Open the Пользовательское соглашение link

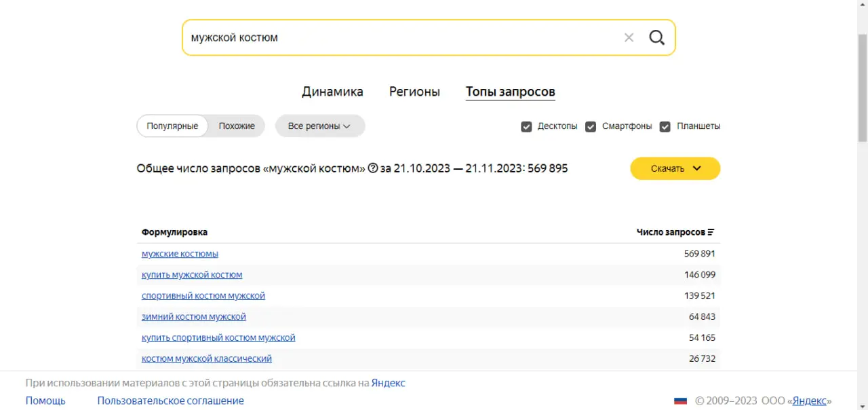click(170, 400)
